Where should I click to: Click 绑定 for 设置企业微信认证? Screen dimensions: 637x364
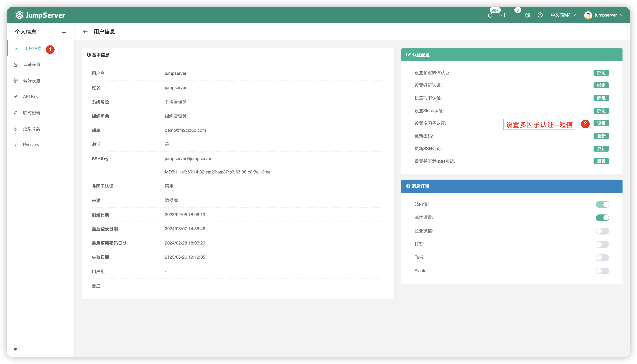pos(601,73)
